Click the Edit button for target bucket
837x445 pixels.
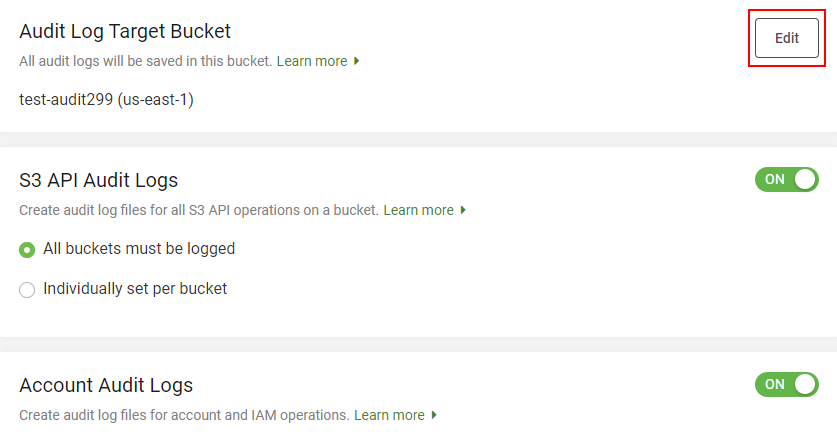pos(786,38)
